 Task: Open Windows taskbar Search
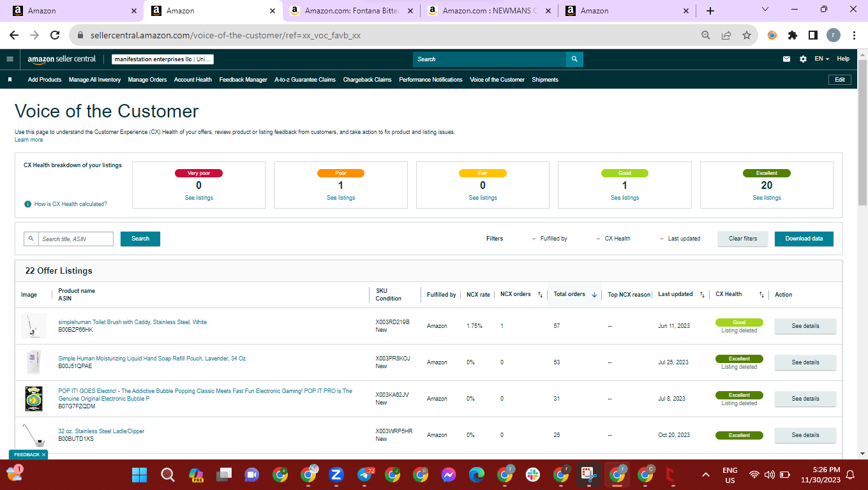(x=168, y=475)
